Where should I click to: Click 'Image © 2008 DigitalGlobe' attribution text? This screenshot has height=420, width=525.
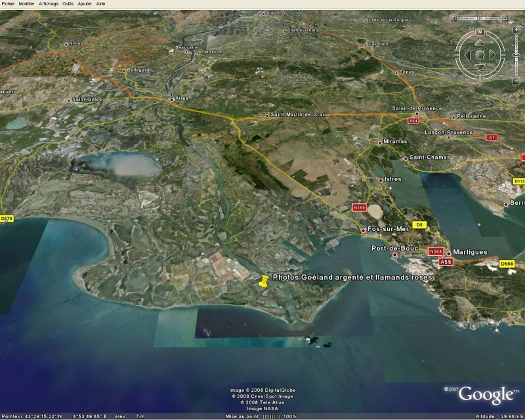pyautogui.click(x=262, y=390)
